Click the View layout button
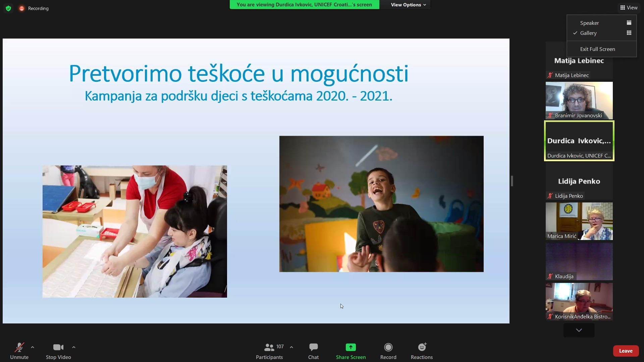The image size is (644, 362). [629, 7]
